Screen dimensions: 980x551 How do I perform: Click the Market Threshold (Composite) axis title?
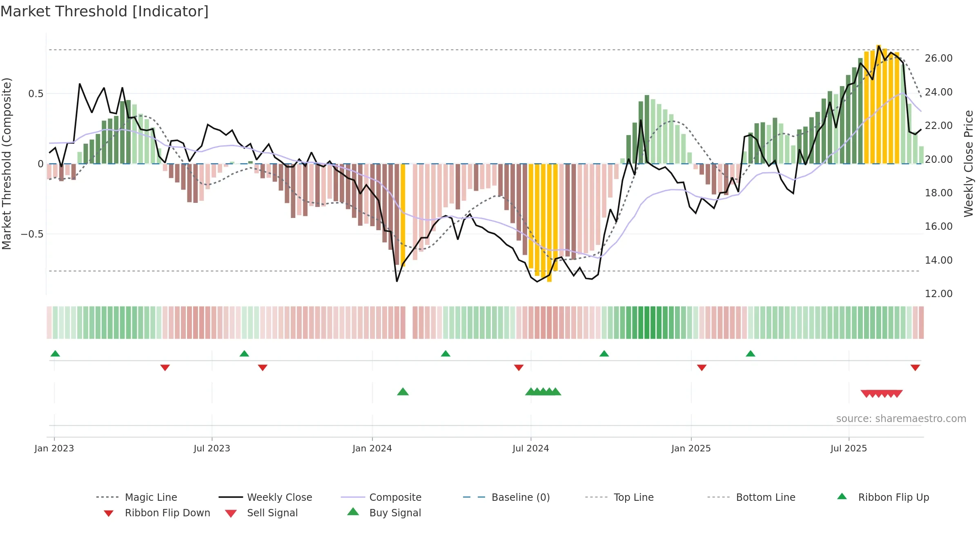[x=7, y=163]
